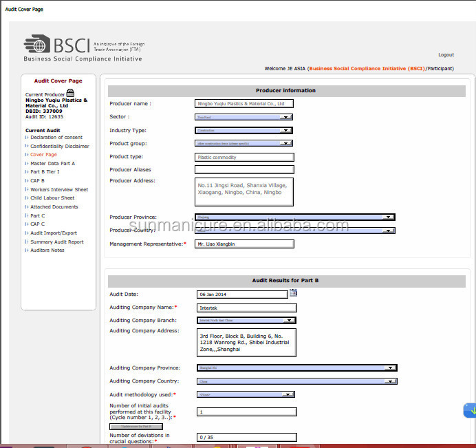Click the Audit Date field
This screenshot has height=448, width=476.
tap(242, 295)
